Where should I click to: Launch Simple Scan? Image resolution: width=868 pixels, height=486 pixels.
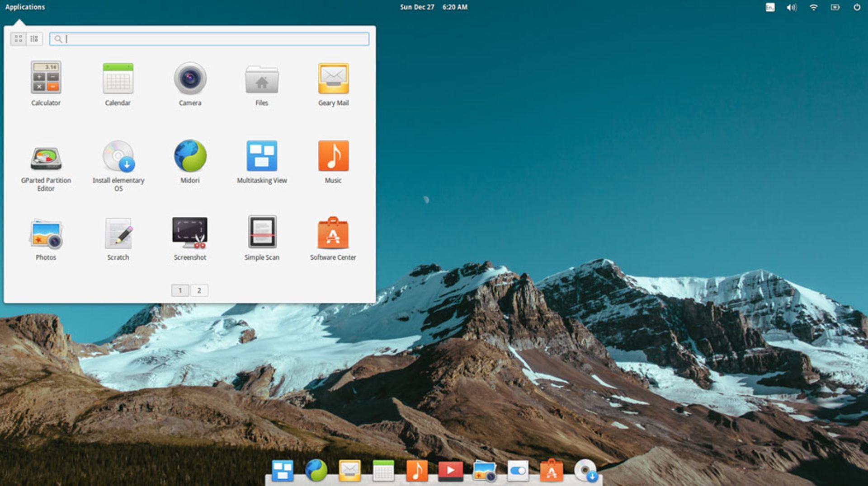(x=262, y=235)
